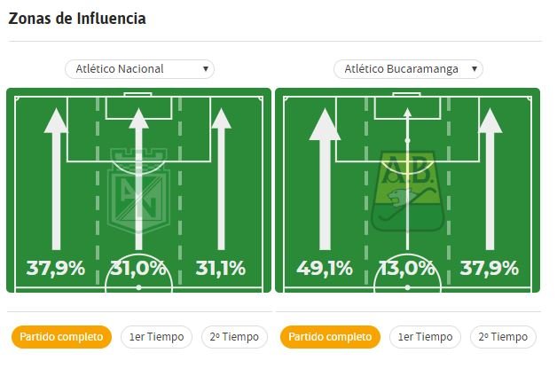Click the Atlético Bucaramanga dropdown arrow
The width and height of the screenshot is (557, 392).
coord(475,69)
